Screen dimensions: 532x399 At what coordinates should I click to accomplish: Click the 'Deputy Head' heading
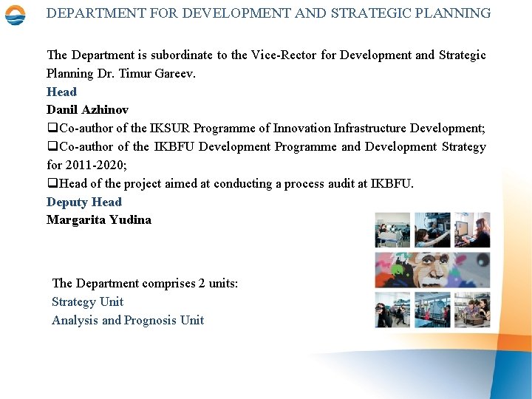click(84, 202)
